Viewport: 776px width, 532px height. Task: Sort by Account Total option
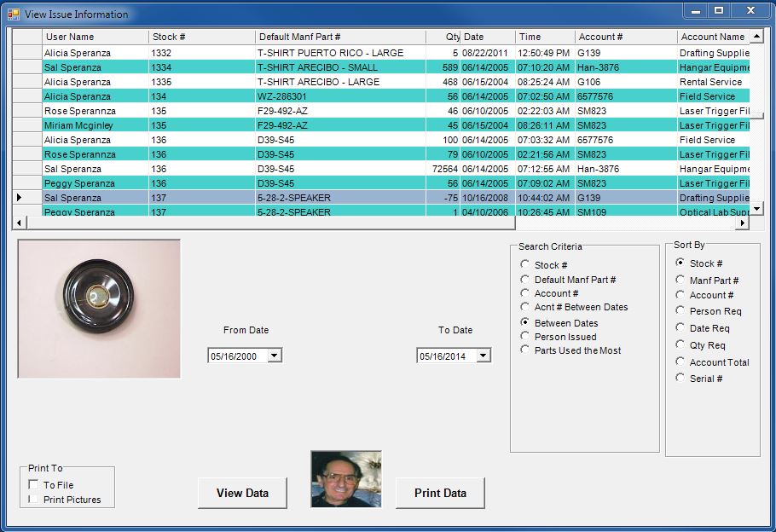click(680, 362)
